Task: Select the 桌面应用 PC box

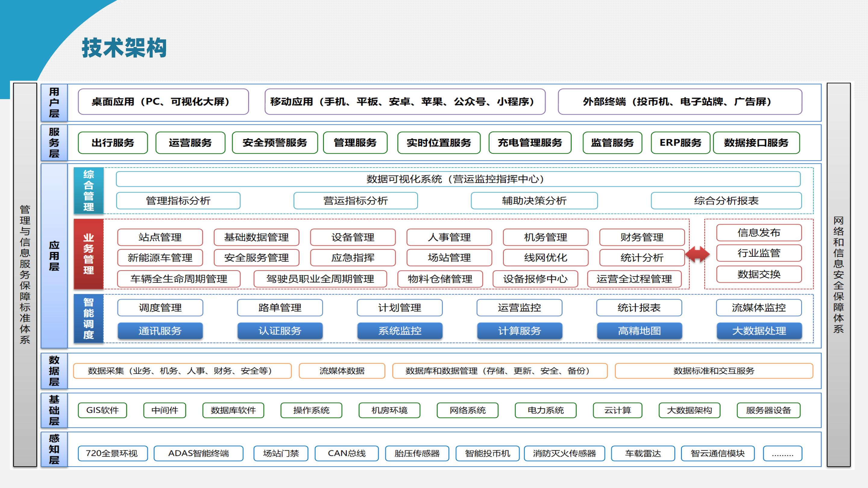Action: (163, 102)
